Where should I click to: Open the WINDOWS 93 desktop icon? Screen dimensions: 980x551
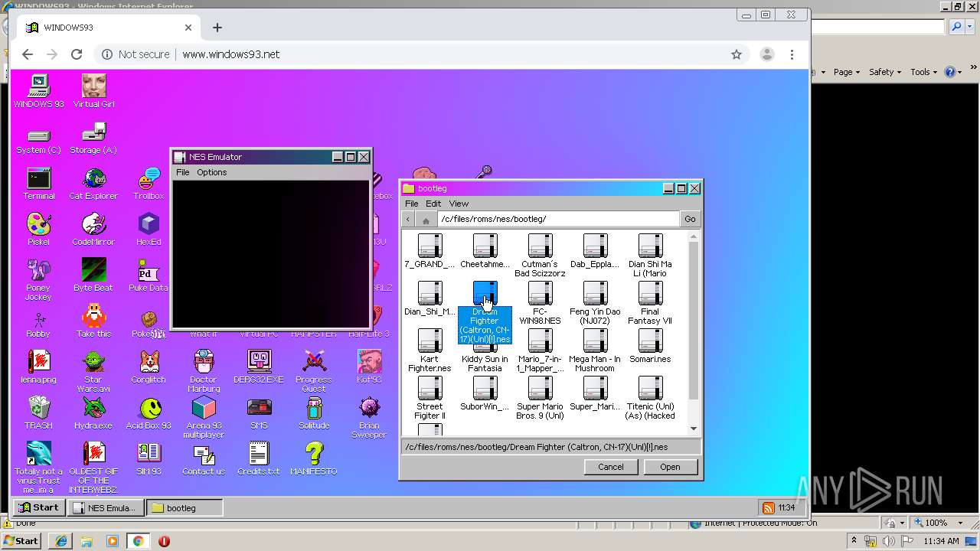(x=38, y=91)
